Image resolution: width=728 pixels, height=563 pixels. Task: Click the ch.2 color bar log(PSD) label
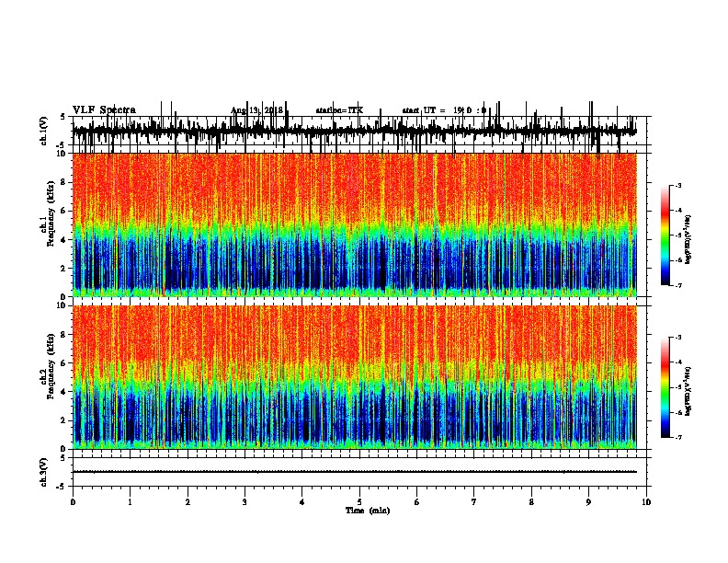point(688,391)
